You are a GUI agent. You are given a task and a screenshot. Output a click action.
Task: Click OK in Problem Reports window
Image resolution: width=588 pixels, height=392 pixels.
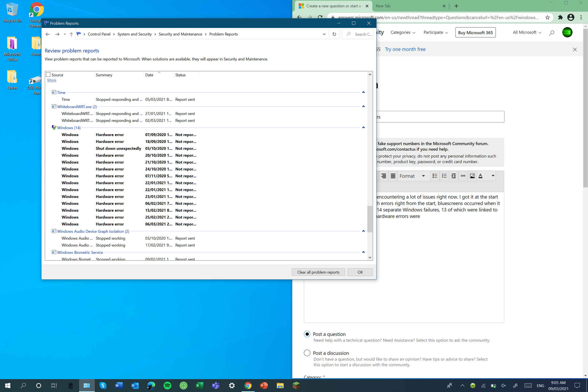pyautogui.click(x=360, y=272)
